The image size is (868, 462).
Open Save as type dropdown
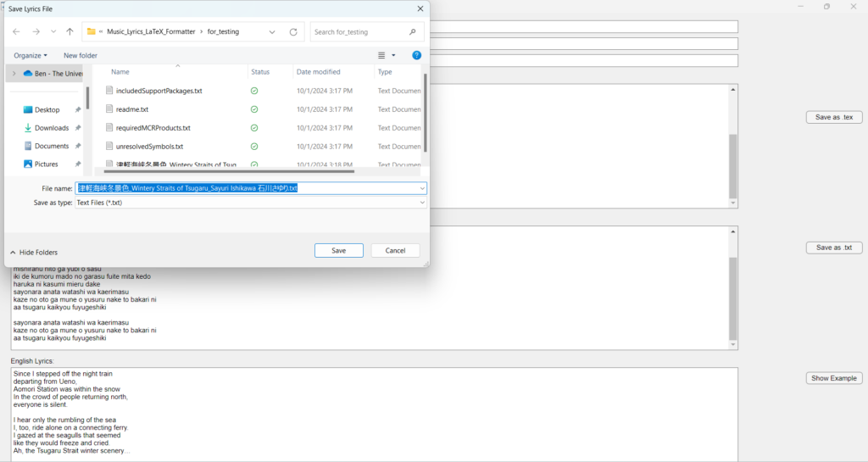[251, 203]
